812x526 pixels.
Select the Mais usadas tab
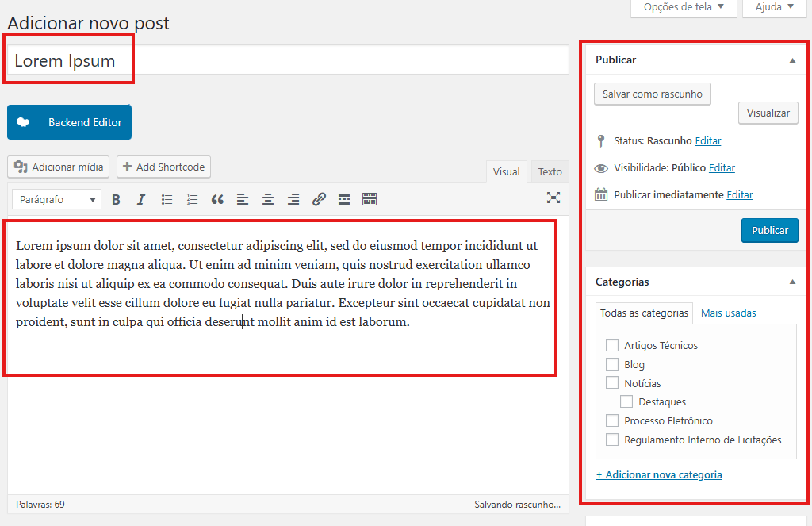pos(728,313)
